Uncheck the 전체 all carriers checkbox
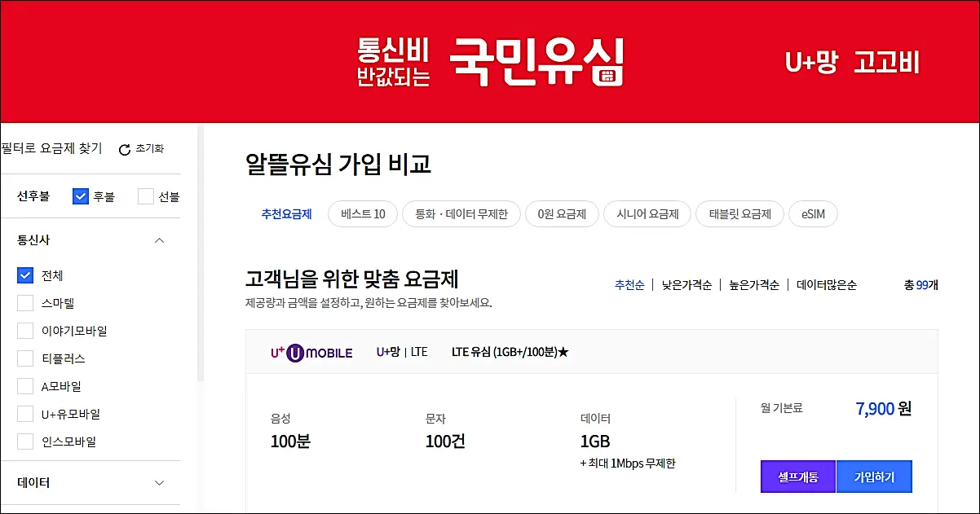This screenshot has width=980, height=514. pos(24,275)
